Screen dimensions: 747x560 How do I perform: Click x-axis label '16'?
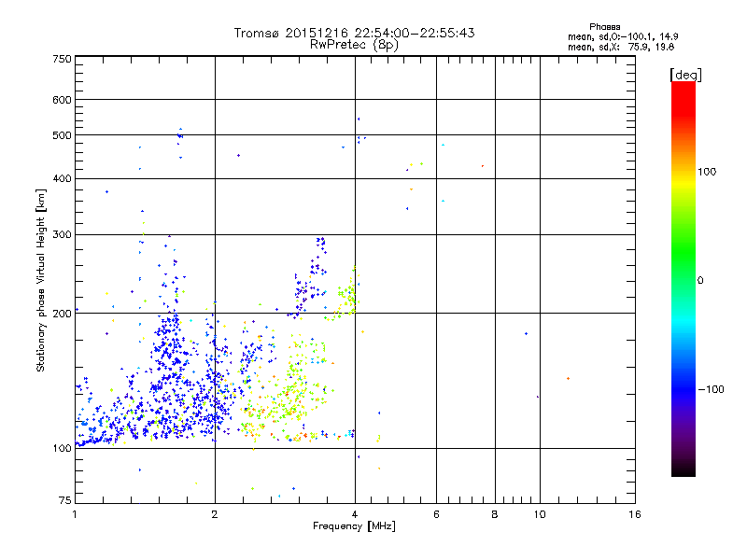(x=635, y=514)
